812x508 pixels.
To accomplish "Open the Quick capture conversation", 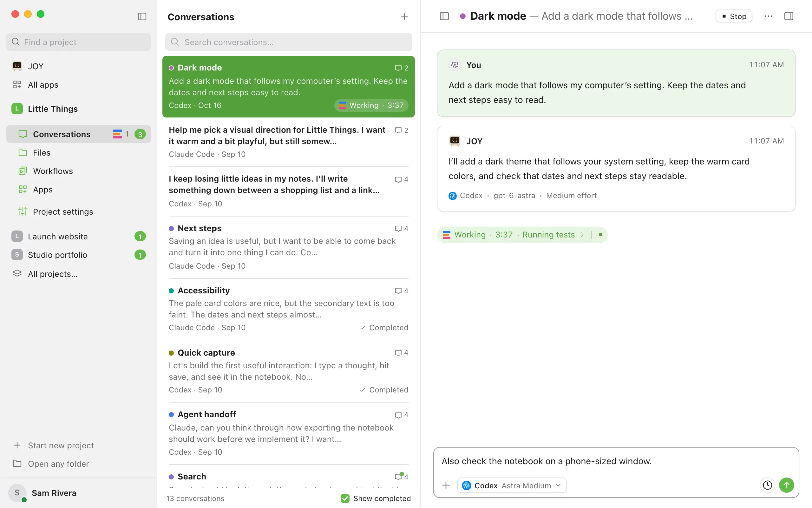I will (x=288, y=371).
